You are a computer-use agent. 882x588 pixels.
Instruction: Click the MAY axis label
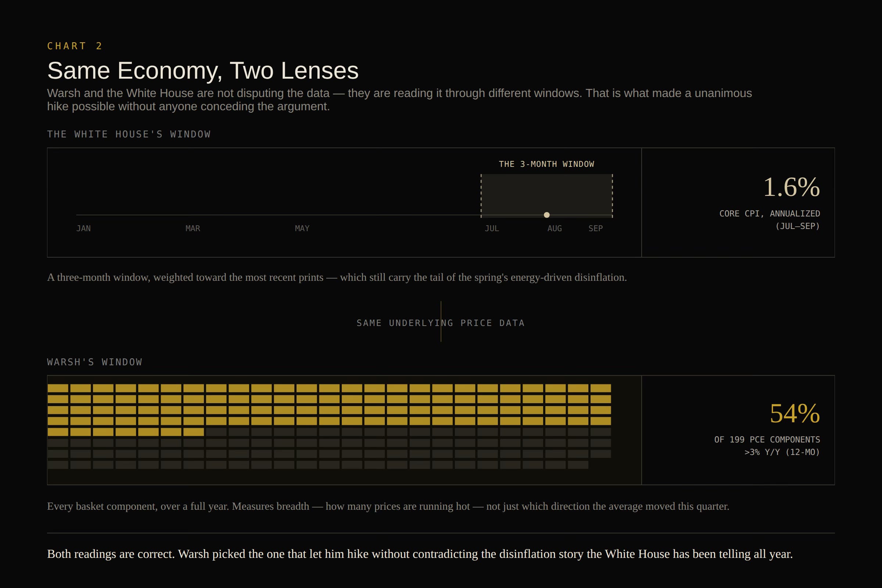(x=302, y=228)
